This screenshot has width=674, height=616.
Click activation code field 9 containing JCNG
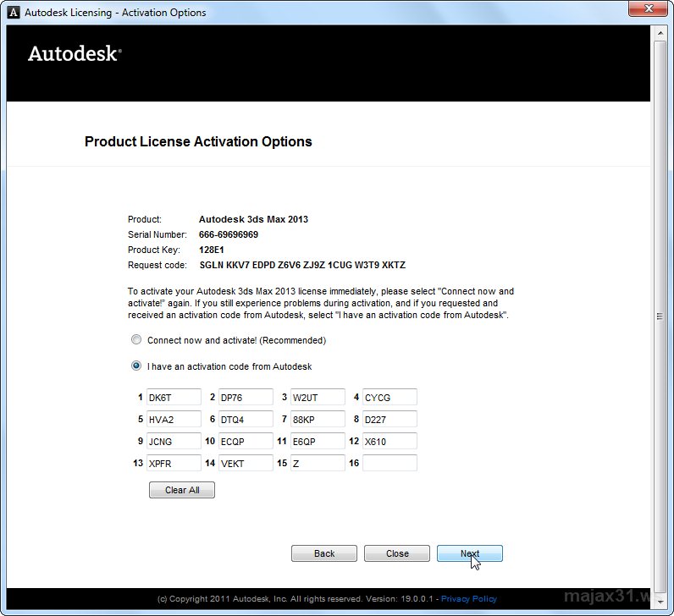tap(174, 441)
